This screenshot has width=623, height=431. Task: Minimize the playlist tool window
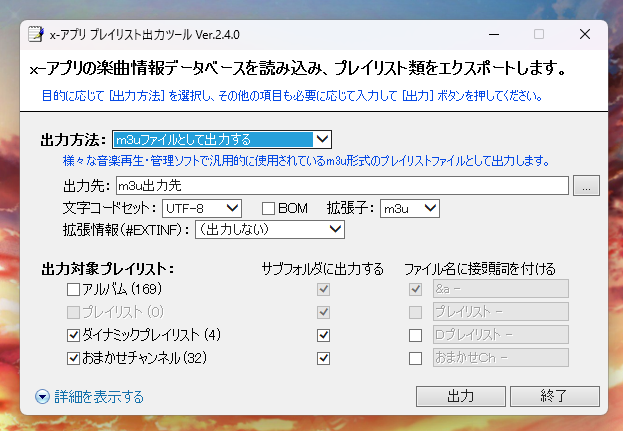point(492,34)
